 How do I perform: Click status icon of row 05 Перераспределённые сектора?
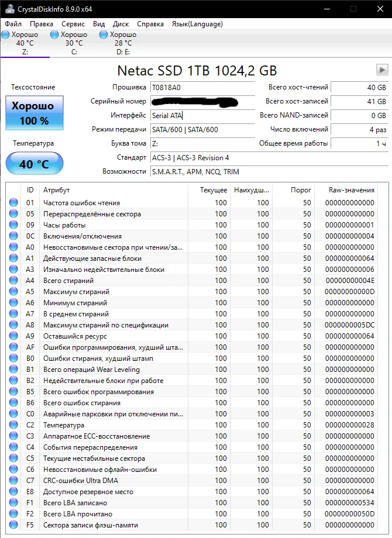(13, 213)
